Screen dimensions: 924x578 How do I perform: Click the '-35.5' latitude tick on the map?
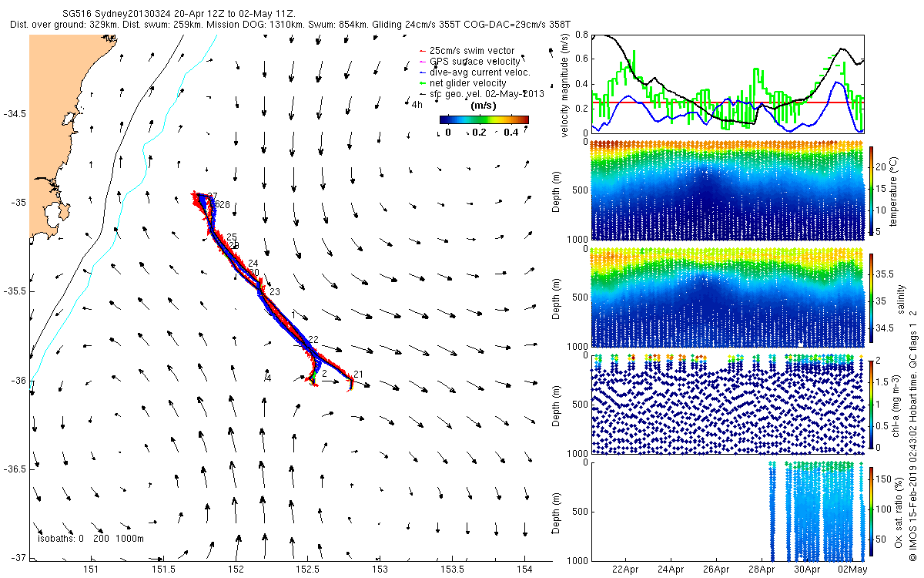click(x=15, y=291)
